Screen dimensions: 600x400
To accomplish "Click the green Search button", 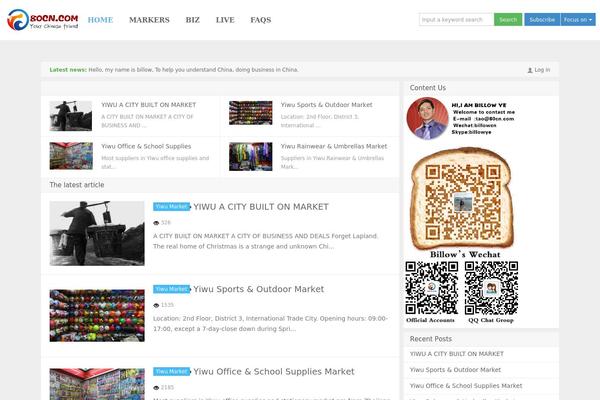I will 508,20.
